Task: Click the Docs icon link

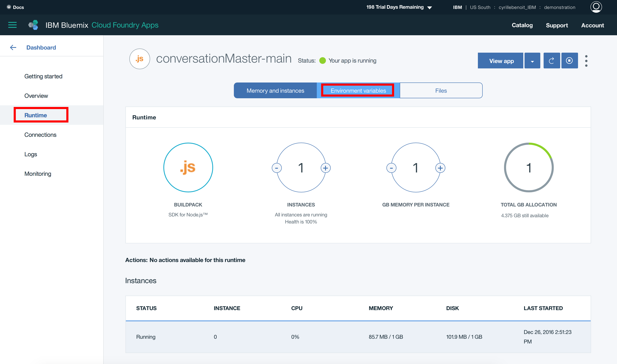Action: pos(9,7)
